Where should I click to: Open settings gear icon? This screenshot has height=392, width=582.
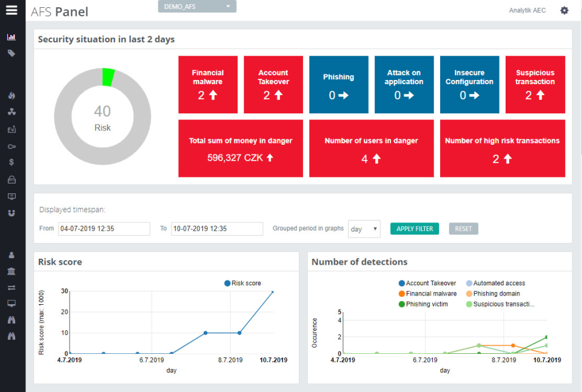[x=564, y=10]
